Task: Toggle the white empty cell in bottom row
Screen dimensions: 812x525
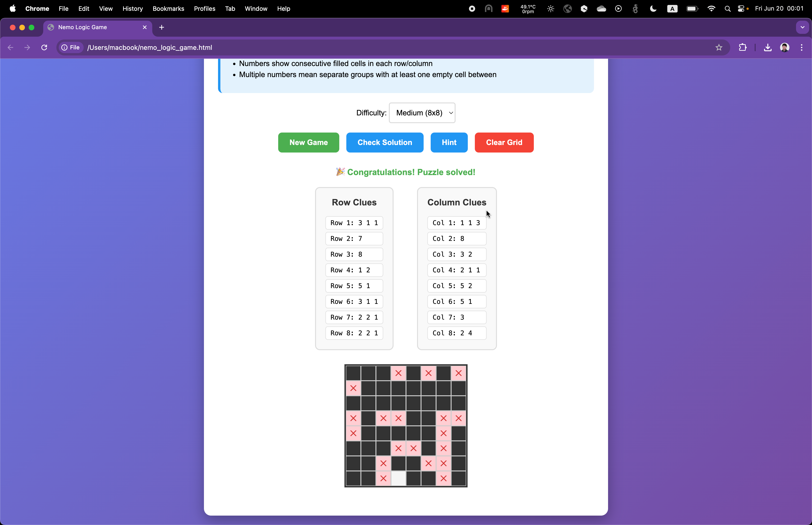Action: pos(398,478)
